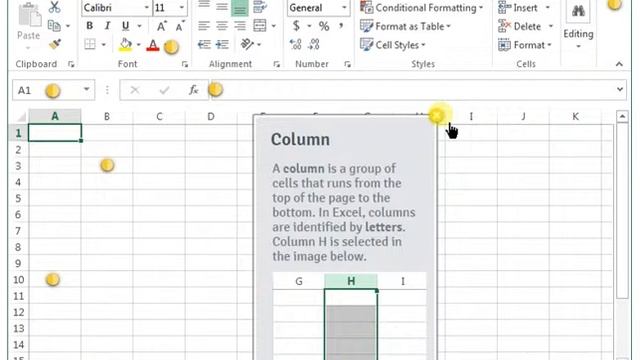Apply the red Font Color swatch
This screenshot has width=640, height=360.
(153, 44)
